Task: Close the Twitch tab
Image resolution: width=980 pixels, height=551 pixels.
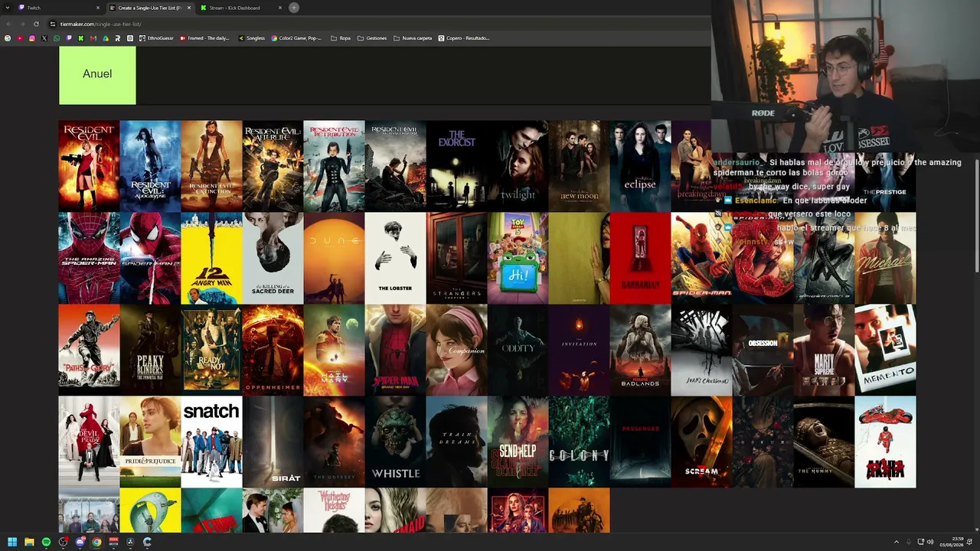Action: 98,8
